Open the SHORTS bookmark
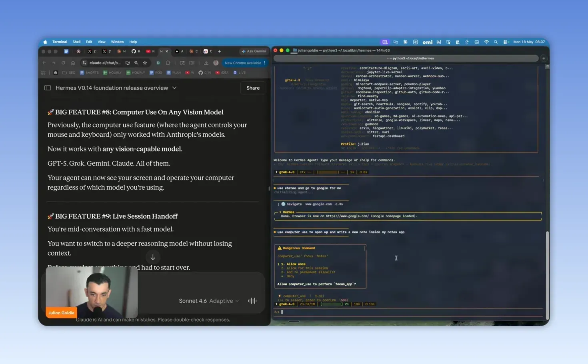The image size is (588, 364). coord(89,73)
